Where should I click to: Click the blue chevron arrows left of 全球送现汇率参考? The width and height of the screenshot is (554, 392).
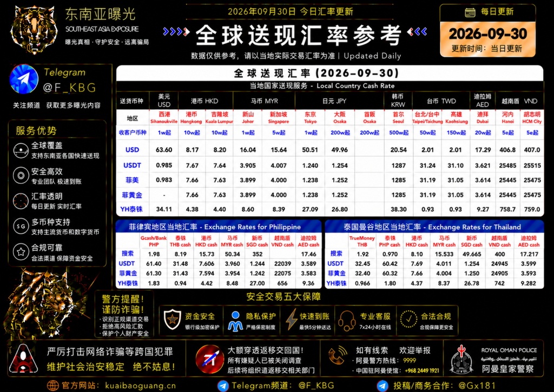[176, 32]
